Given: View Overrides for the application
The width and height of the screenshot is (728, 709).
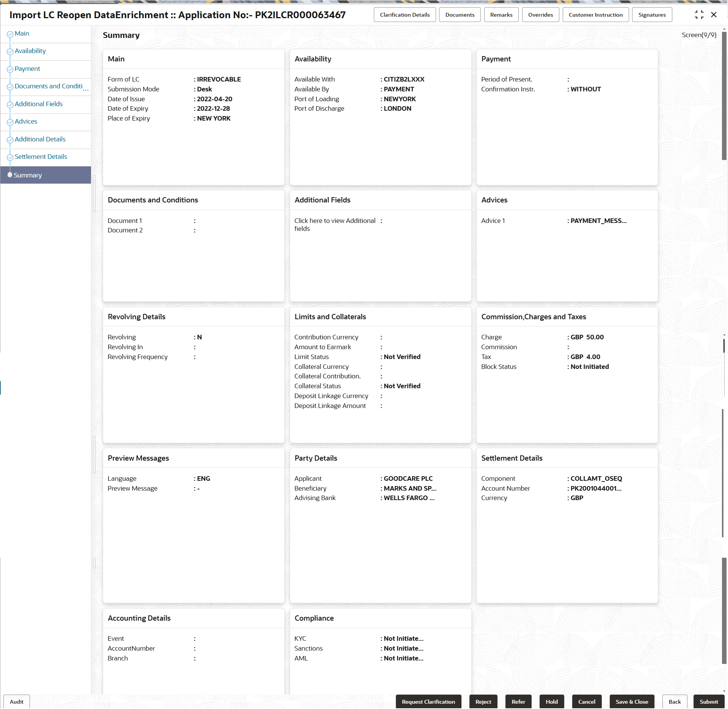Looking at the screenshot, I should (540, 14).
